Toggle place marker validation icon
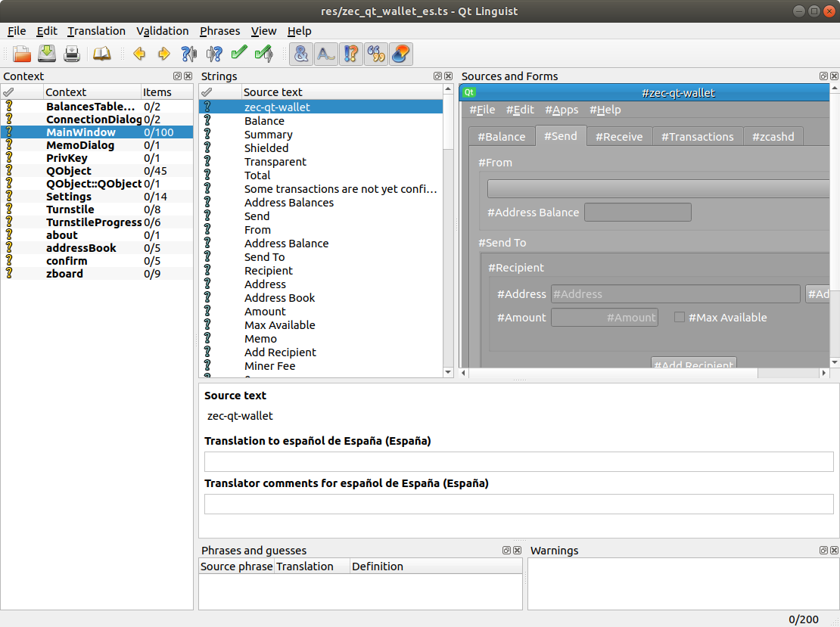The width and height of the screenshot is (840, 627). (401, 54)
